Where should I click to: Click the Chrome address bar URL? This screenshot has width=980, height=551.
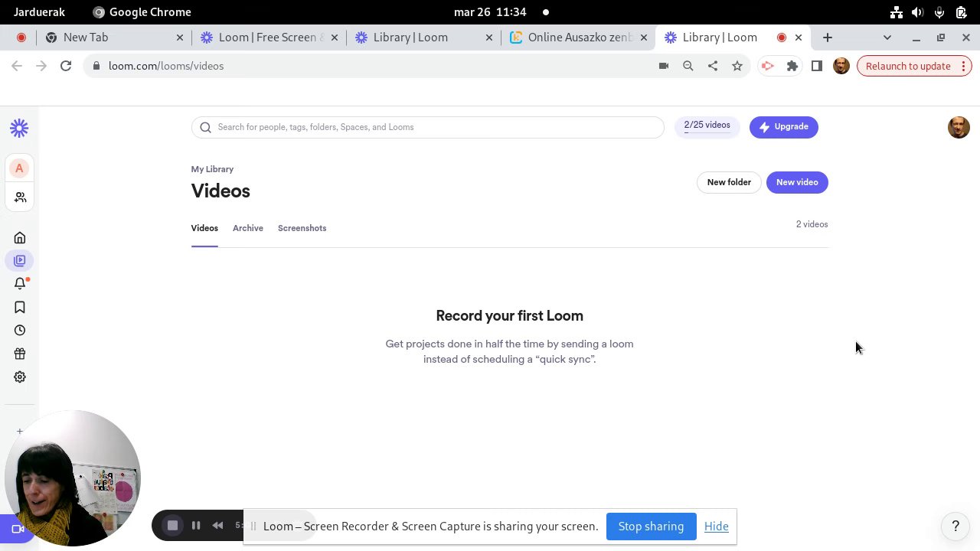click(166, 66)
